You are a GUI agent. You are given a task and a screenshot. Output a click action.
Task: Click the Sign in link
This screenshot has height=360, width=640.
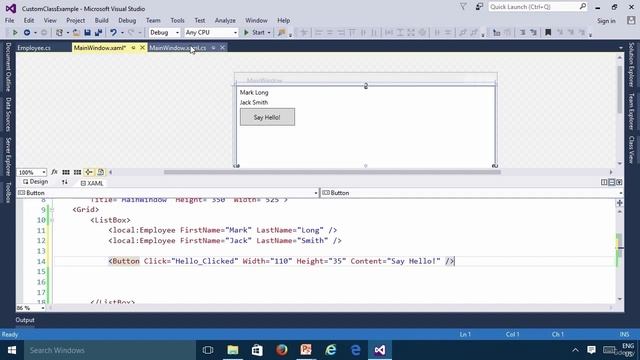pyautogui.click(x=607, y=21)
